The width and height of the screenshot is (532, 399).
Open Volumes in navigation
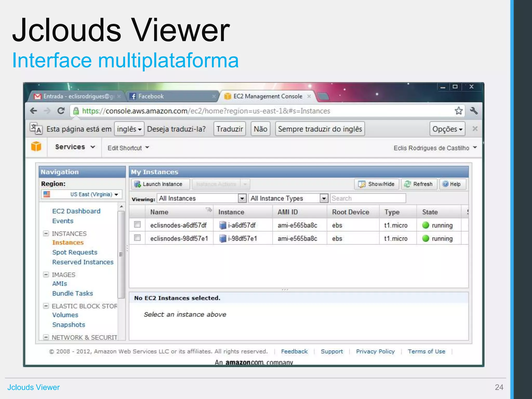(x=65, y=315)
